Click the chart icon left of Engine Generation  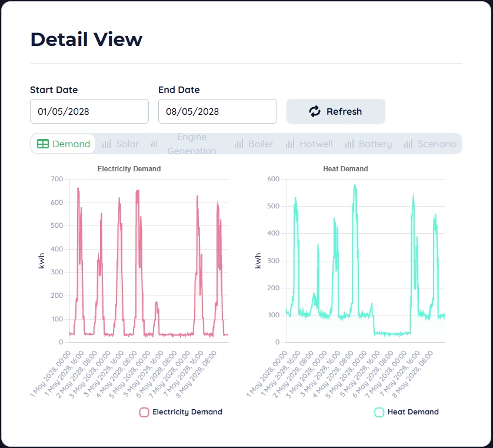[x=154, y=144]
